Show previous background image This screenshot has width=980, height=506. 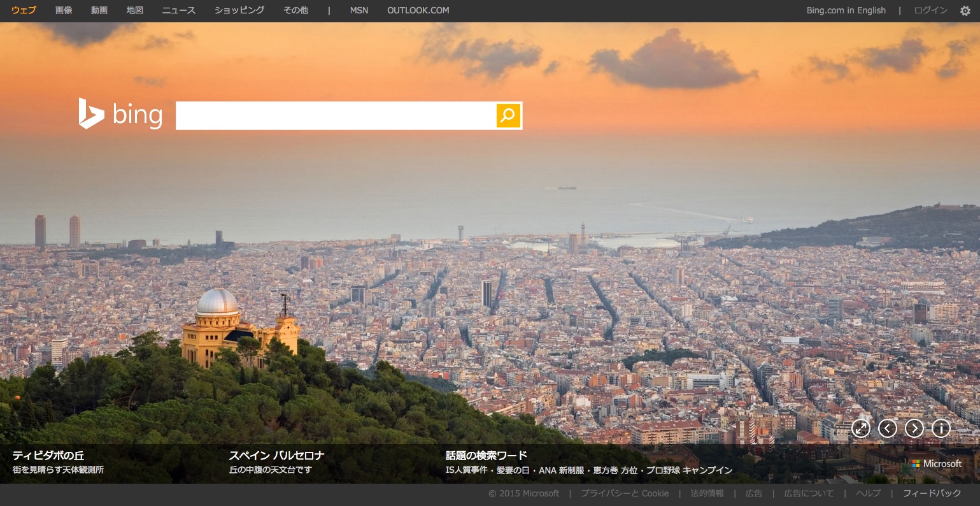click(888, 428)
